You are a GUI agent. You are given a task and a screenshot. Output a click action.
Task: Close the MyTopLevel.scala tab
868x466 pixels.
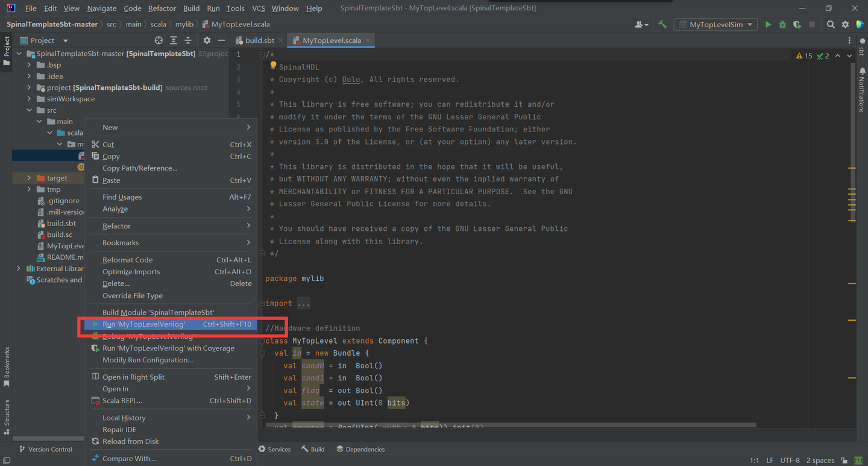(368, 40)
